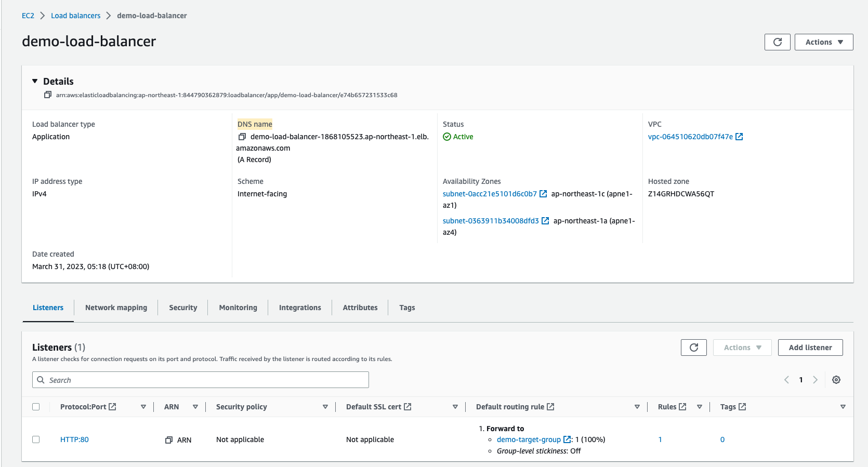Open external link icon next to demo-target-group
The image size is (868, 467).
(x=567, y=439)
